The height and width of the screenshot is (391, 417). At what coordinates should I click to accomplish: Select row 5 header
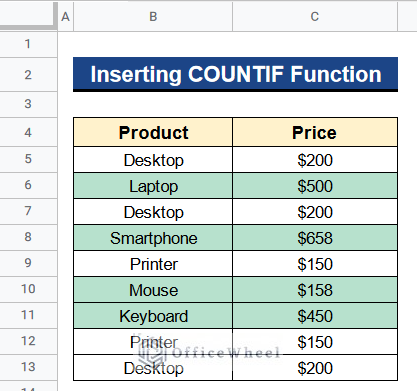click(28, 159)
